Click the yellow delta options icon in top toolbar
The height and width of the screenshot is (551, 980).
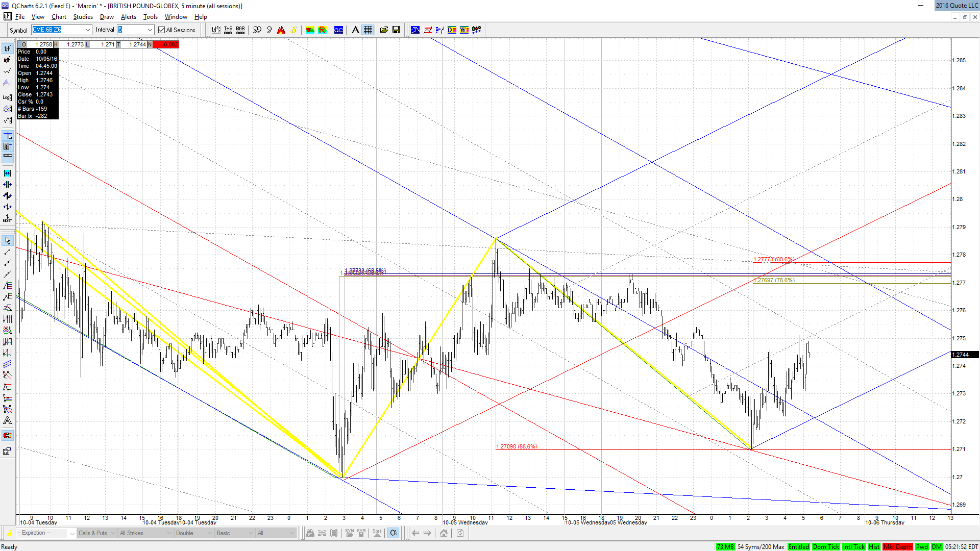pos(294,30)
